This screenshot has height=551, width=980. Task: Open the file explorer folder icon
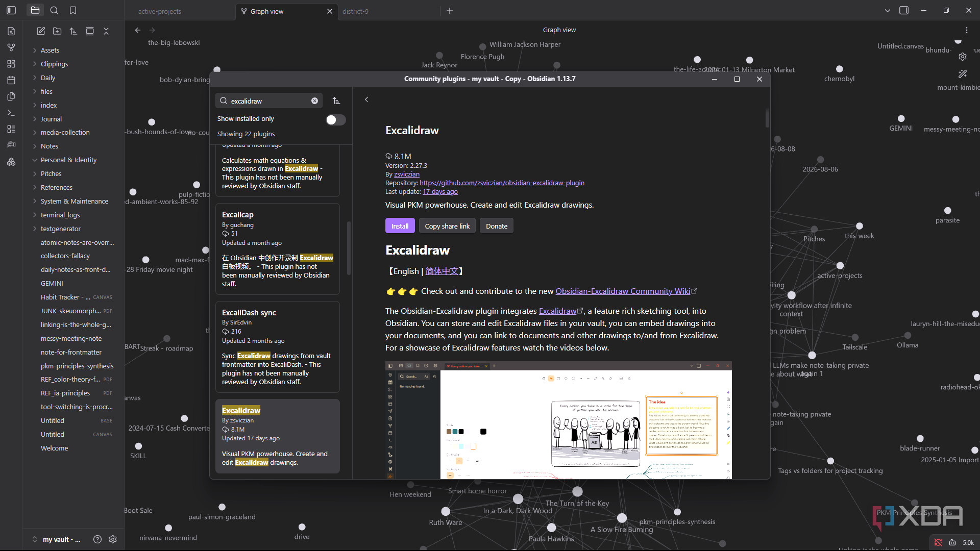pyautogui.click(x=35, y=10)
